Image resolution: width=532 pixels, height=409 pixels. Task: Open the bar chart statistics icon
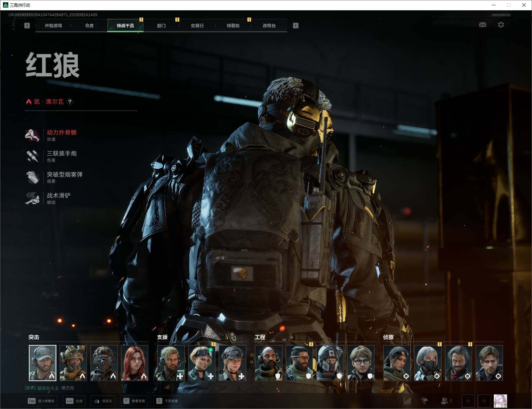point(407,401)
